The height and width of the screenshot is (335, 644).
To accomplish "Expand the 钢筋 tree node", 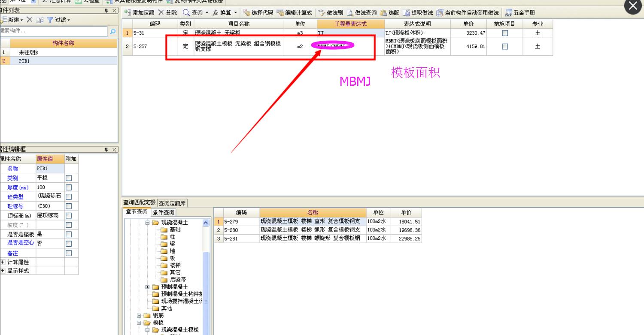I will (139, 316).
